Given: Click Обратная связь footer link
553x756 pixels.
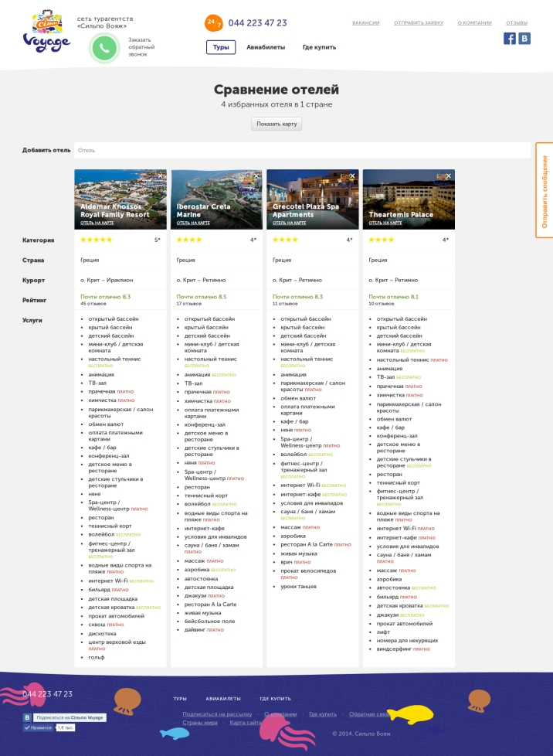Looking at the screenshot, I should (369, 714).
